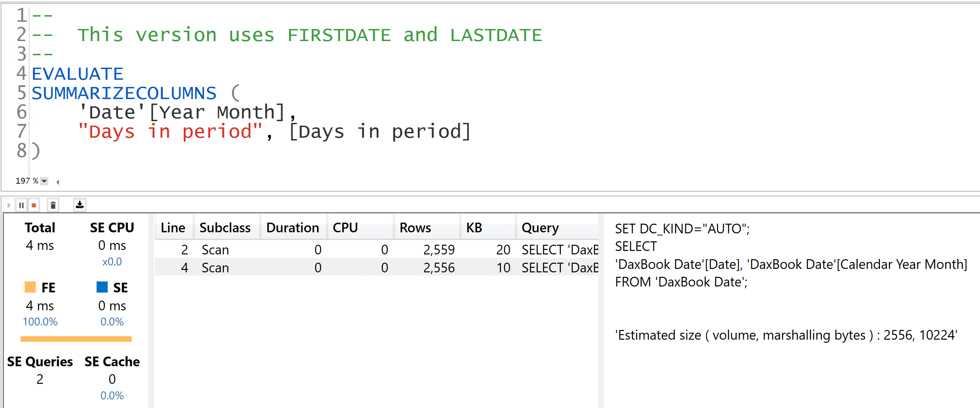The image size is (980, 408).
Task: Start the server timings trace
Action: click(8, 205)
